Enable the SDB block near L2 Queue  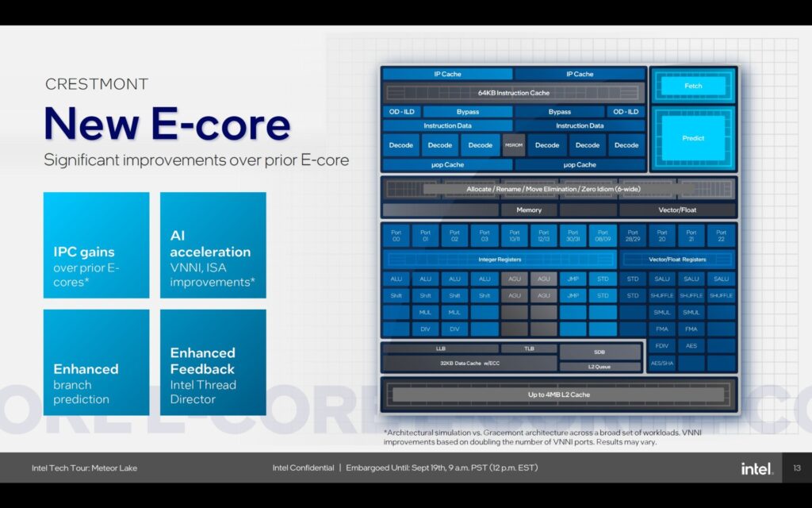(x=600, y=352)
